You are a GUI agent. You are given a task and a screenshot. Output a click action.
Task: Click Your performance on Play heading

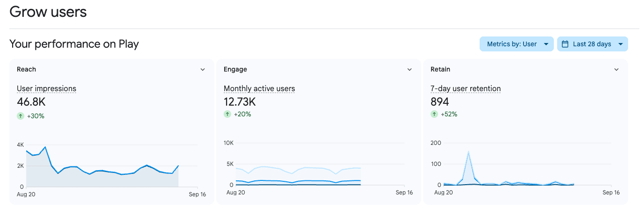click(x=74, y=44)
